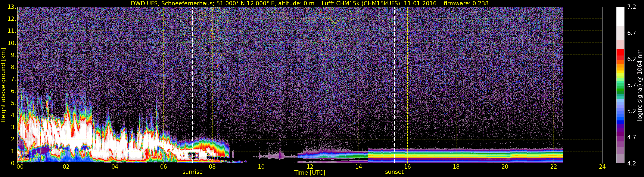The image size is (644, 177).
Task: Click the y-axis tick label '11.'
Action: point(12,31)
